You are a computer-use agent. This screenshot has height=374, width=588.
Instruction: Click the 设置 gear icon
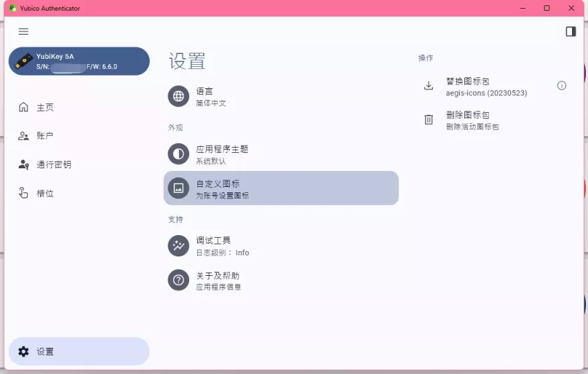24,351
